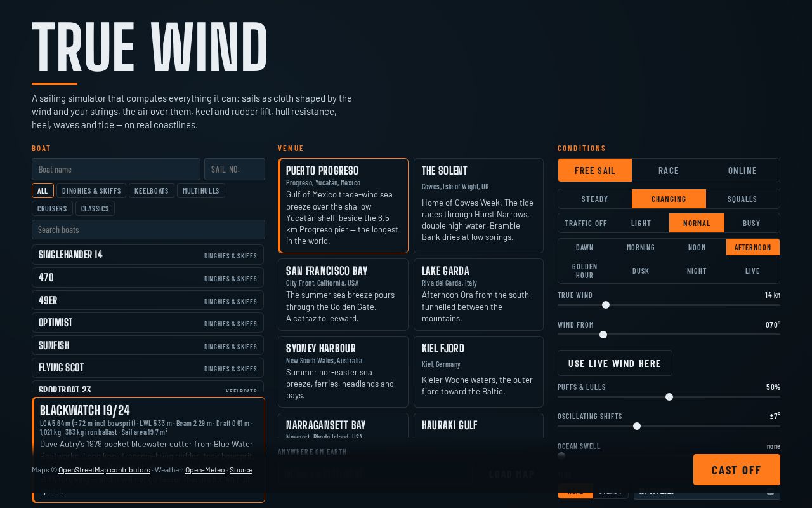Filter boats by Cruisers
Screen dimensions: 812x508
[52, 208]
